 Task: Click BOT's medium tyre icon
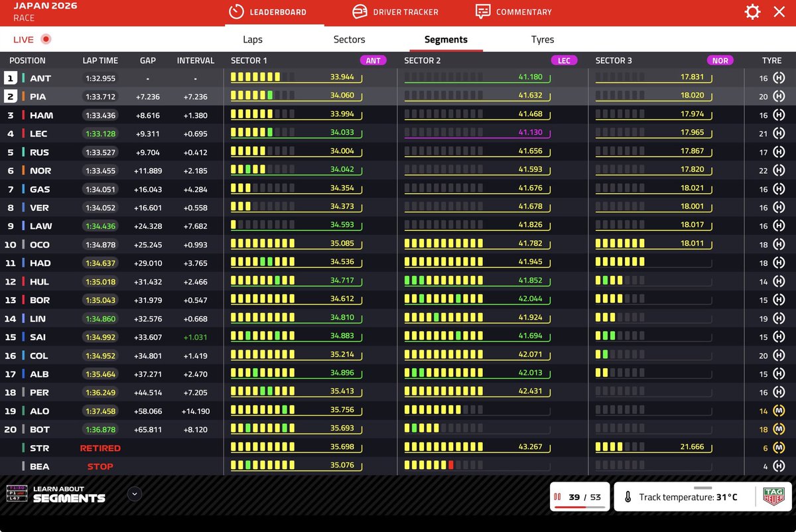pos(780,430)
